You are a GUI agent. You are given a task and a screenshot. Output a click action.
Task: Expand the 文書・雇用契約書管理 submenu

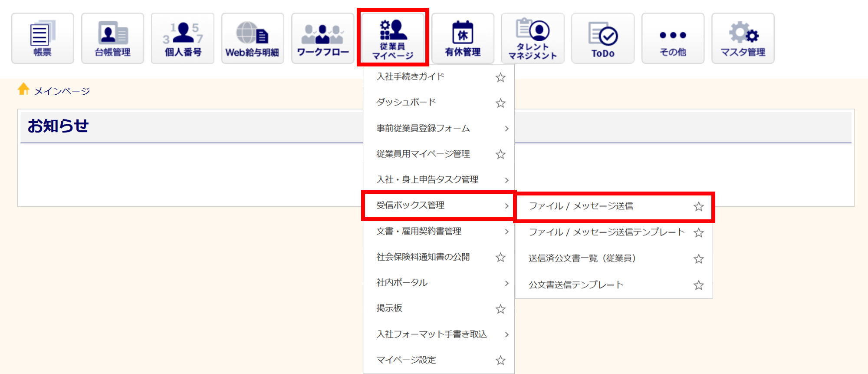(506, 232)
